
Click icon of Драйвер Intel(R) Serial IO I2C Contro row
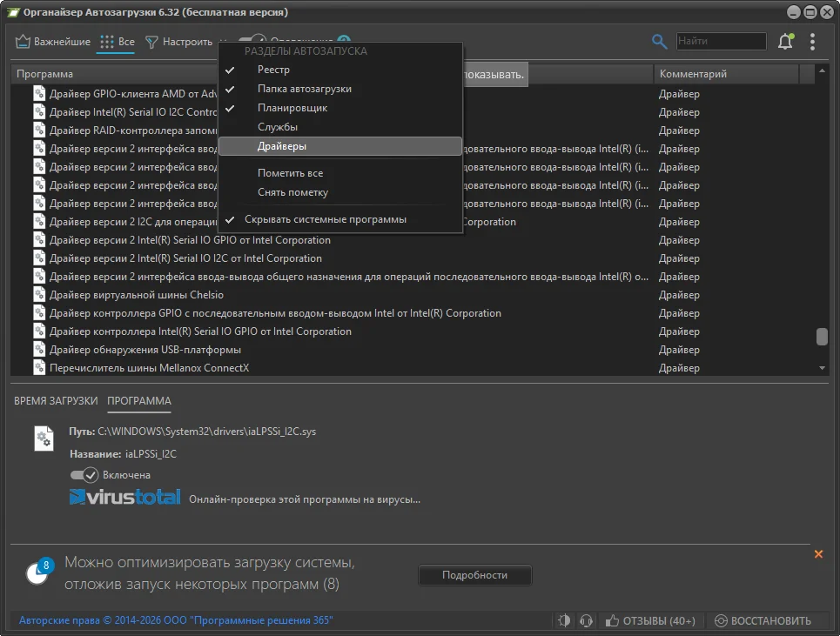[x=39, y=112]
